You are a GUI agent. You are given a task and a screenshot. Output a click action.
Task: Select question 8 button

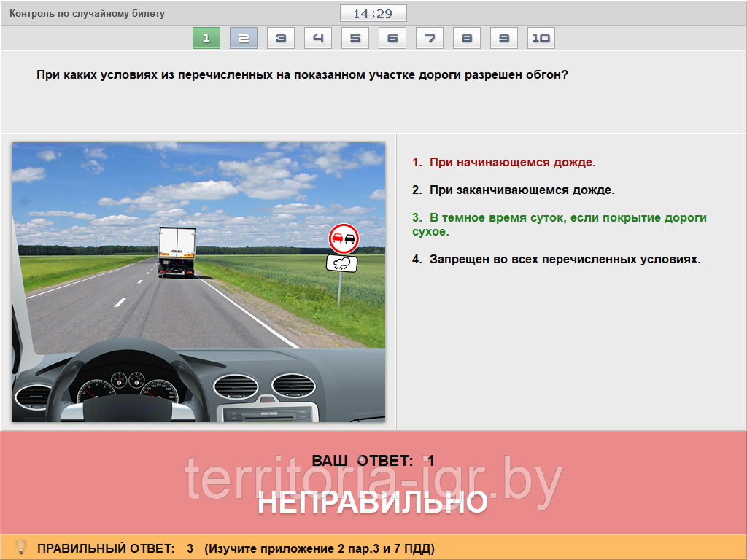467,38
